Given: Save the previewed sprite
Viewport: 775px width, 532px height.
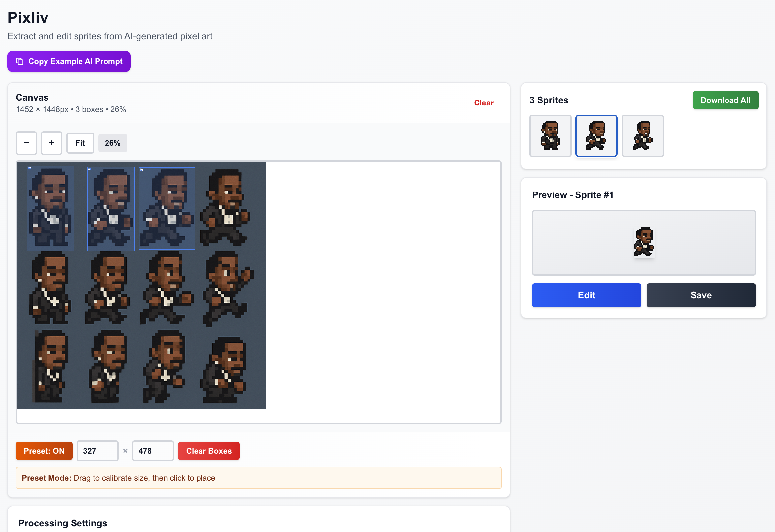Looking at the screenshot, I should (x=701, y=295).
